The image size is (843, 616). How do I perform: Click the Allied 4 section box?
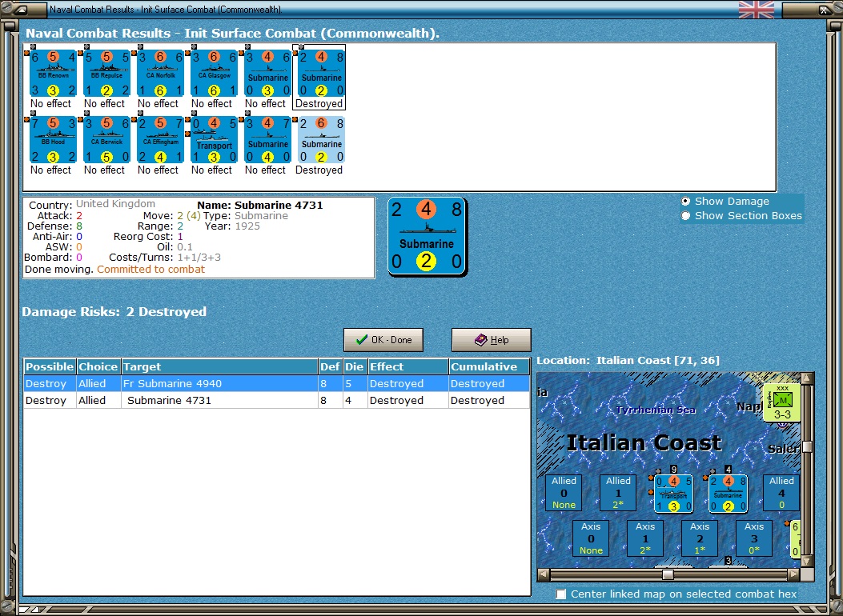(x=781, y=493)
